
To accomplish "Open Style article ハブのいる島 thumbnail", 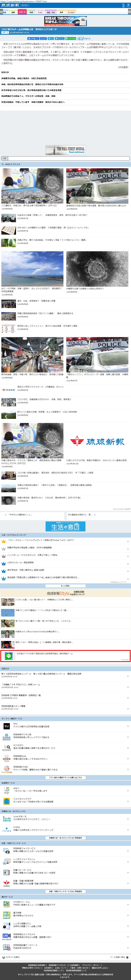I will tap(8, 602).
